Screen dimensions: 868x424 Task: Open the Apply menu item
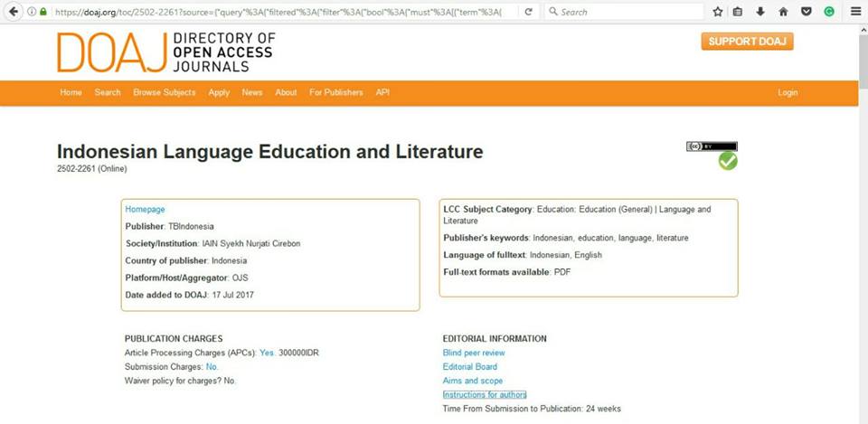point(219,92)
